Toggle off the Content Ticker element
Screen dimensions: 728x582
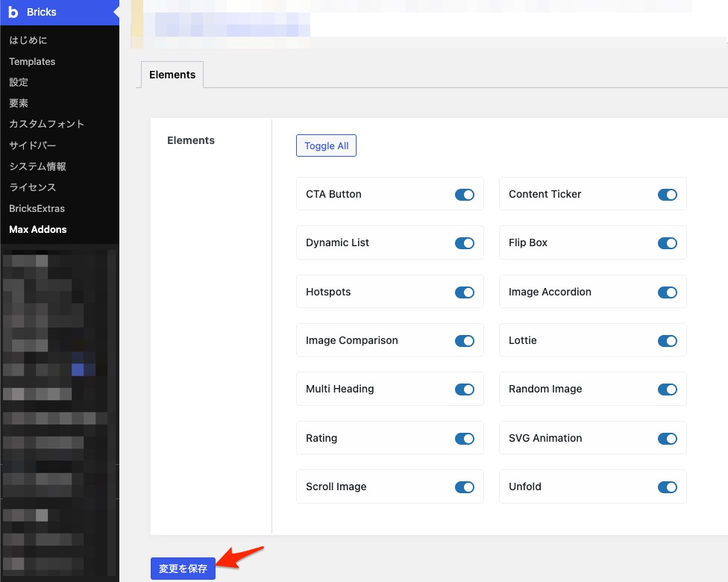tap(668, 194)
